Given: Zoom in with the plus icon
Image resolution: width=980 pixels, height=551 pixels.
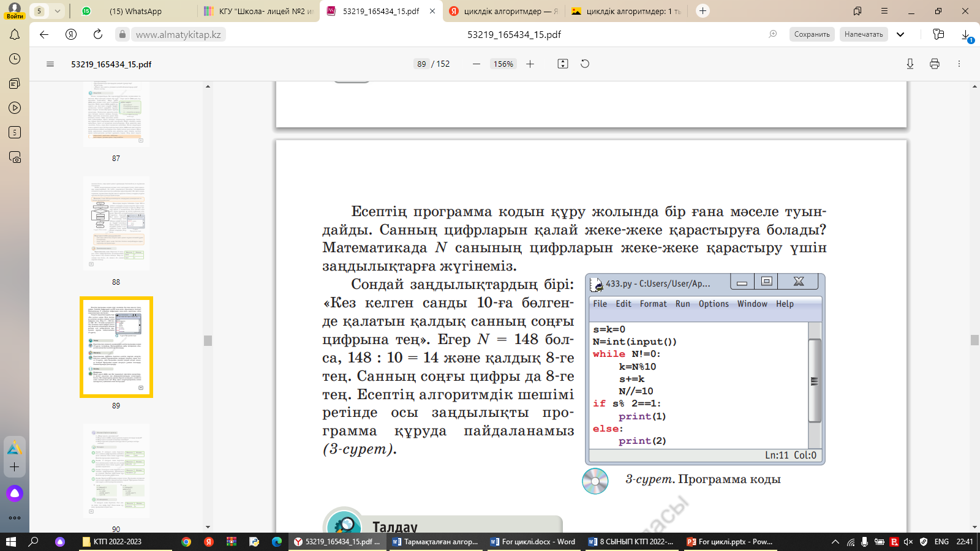Looking at the screenshot, I should coord(530,64).
